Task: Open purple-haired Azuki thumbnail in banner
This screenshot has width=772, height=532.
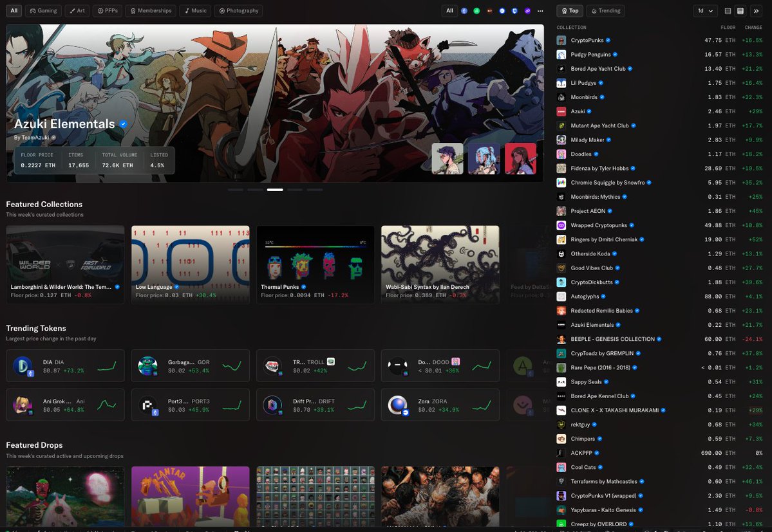Action: pyautogui.click(x=447, y=159)
